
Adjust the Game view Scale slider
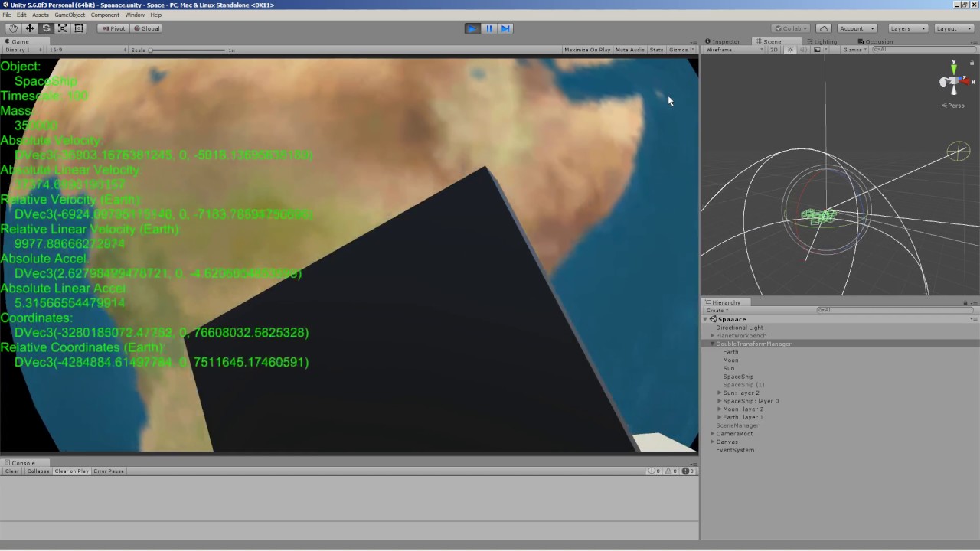coord(188,50)
